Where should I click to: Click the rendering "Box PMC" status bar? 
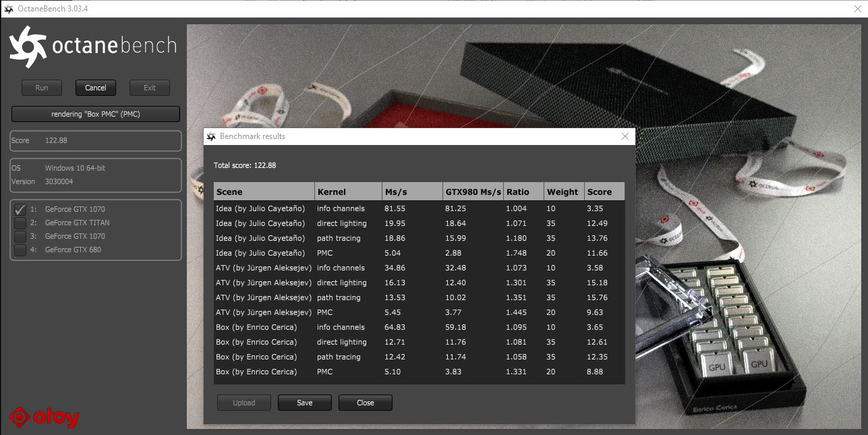96,114
